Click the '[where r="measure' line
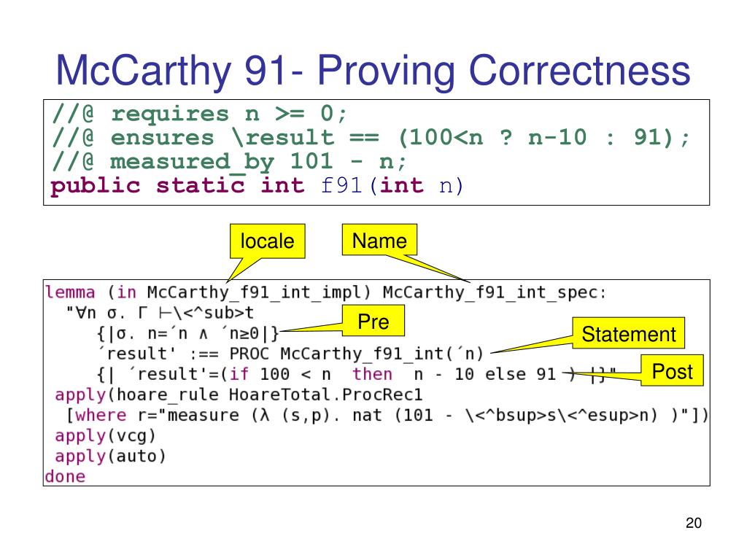 coord(387,415)
